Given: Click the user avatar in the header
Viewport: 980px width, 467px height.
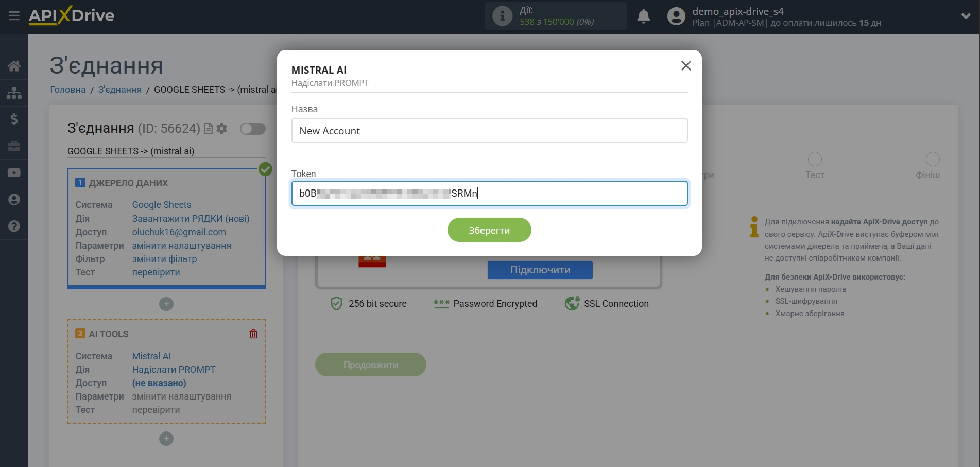Looking at the screenshot, I should [676, 16].
